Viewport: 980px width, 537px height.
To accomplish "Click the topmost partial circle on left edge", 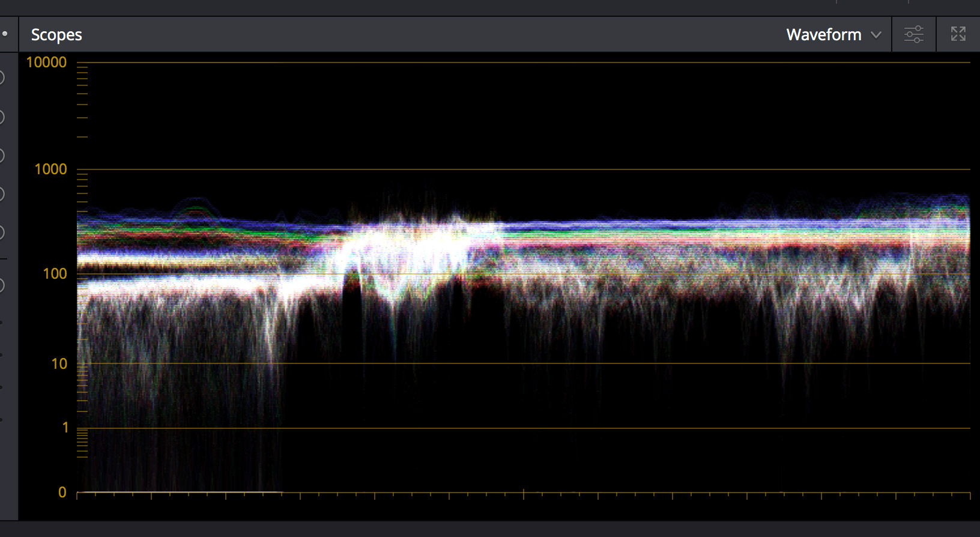I will (2, 77).
